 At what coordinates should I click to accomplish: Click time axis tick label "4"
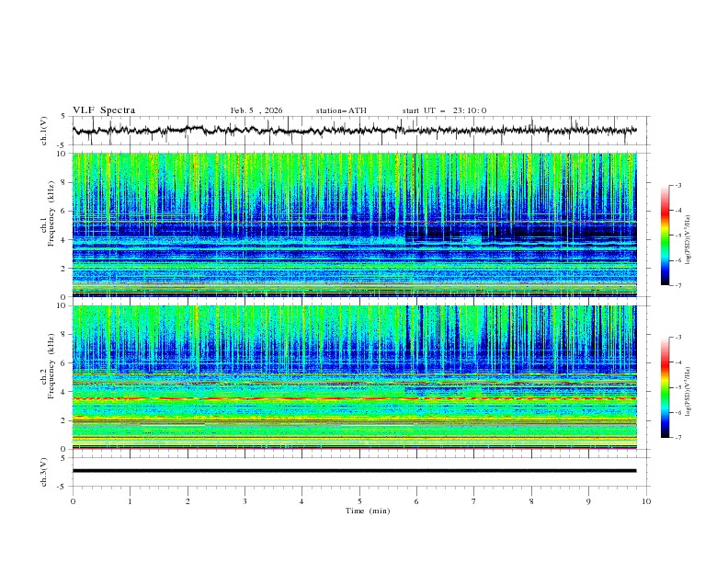tap(301, 501)
